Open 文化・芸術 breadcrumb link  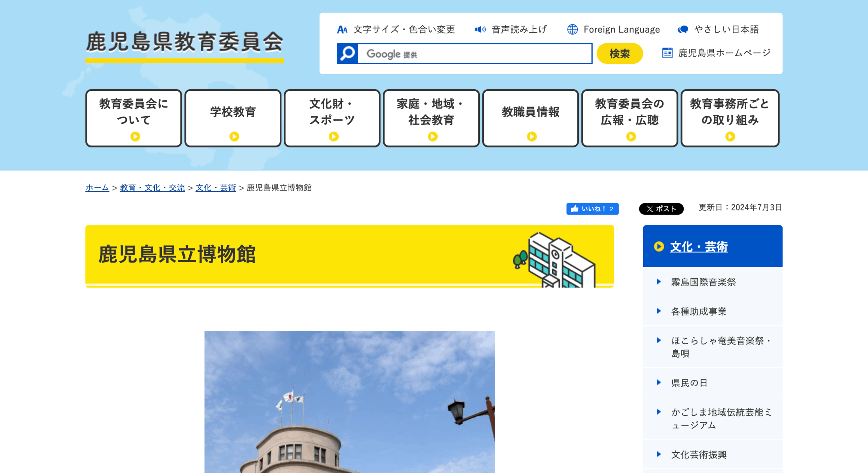click(216, 188)
